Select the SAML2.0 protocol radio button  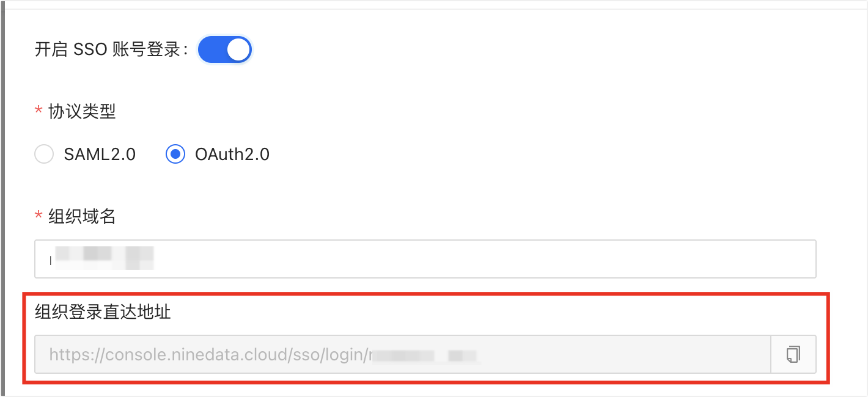pos(44,155)
